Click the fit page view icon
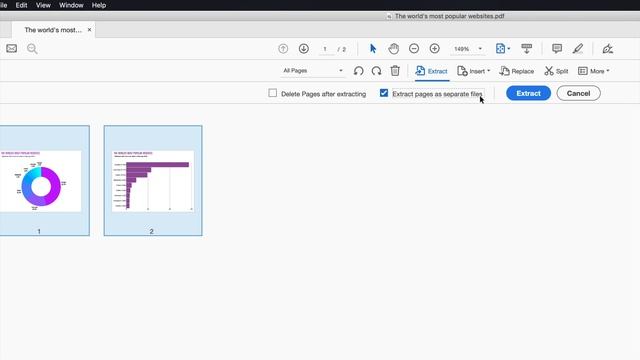 [x=500, y=49]
